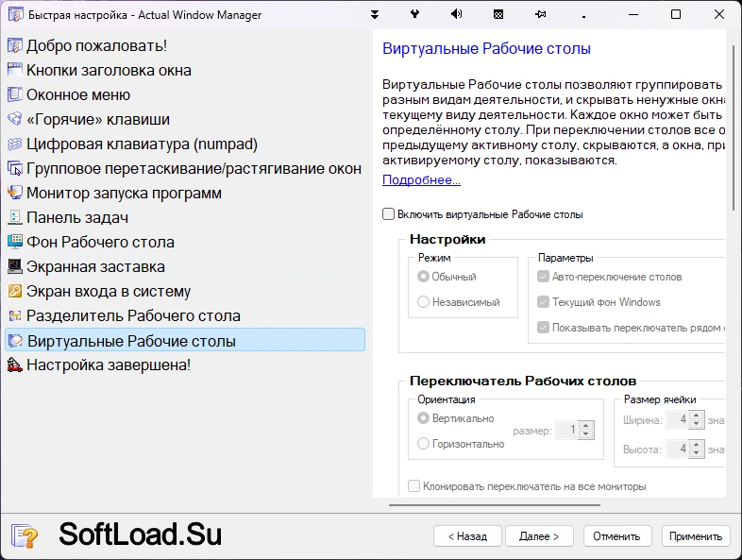This screenshot has height=560, width=742.
Task: Click the Размер ячейки group label
Action: [660, 399]
